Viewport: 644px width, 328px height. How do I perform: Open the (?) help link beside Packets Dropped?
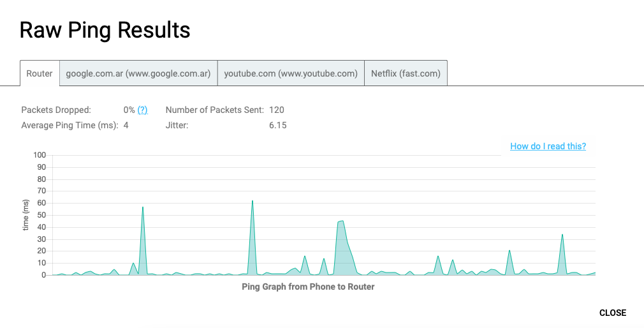click(143, 110)
